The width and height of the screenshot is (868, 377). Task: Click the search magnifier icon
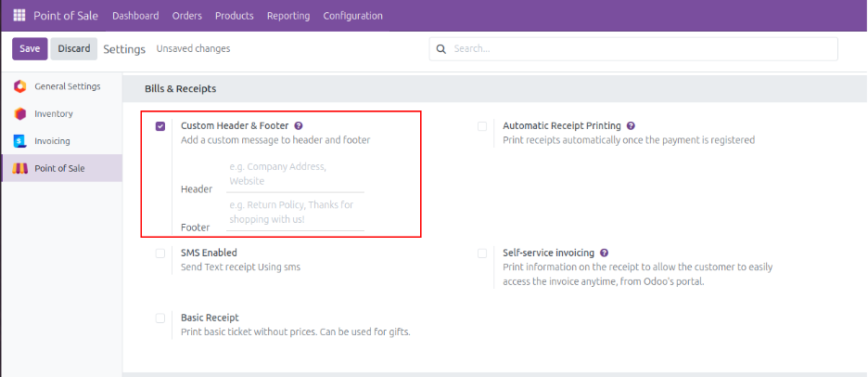[441, 48]
